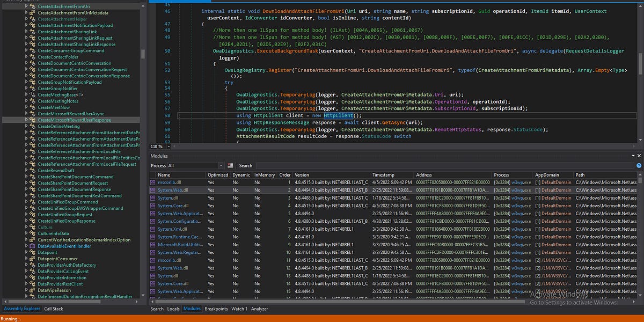Click the Assembly Explorer vertical scrollbar thumb
This screenshot has height=322, width=644.
[143, 54]
